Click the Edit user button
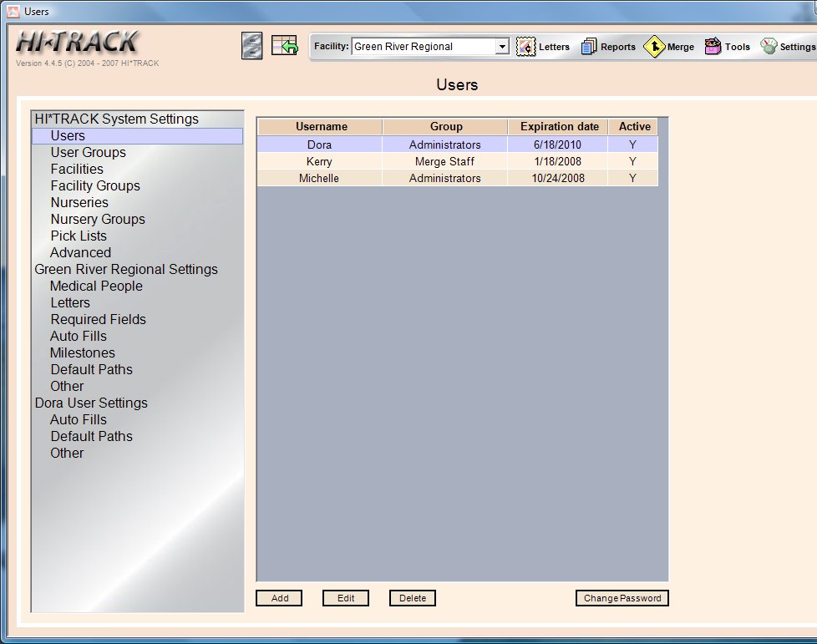The width and height of the screenshot is (817, 644). [346, 598]
